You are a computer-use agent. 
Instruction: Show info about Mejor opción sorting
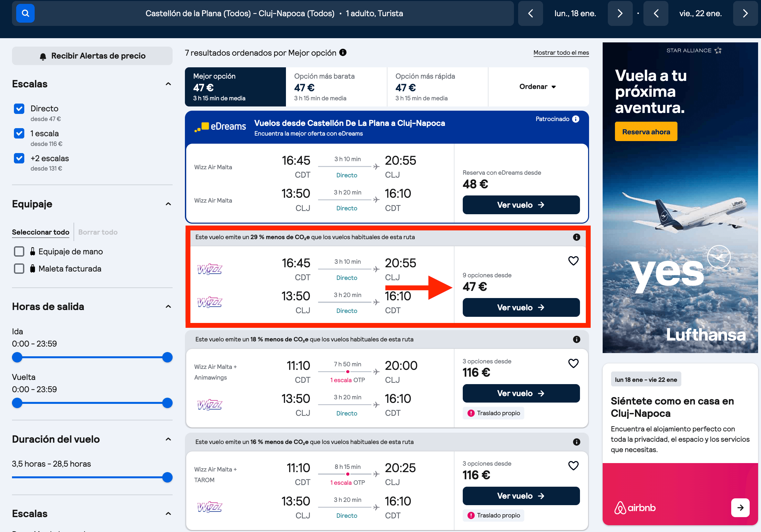point(343,52)
